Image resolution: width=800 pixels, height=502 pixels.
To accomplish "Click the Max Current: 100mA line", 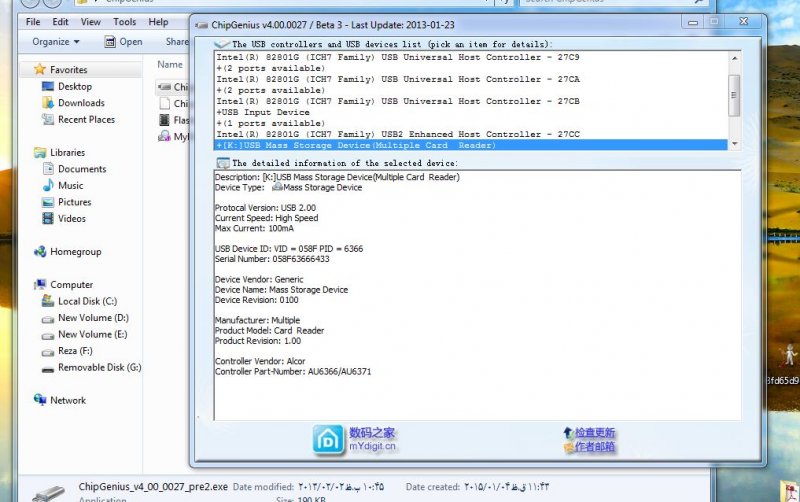I will click(254, 228).
